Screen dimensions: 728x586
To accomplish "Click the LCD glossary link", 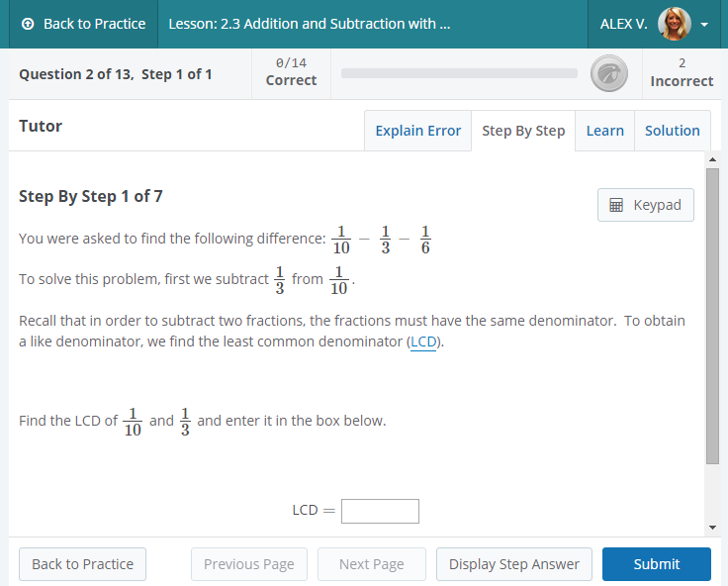I will [423, 342].
